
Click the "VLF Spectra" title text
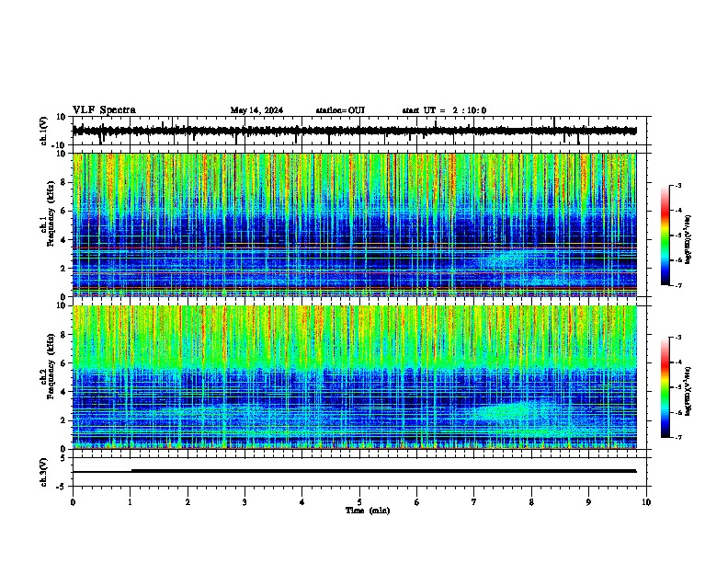[104, 109]
